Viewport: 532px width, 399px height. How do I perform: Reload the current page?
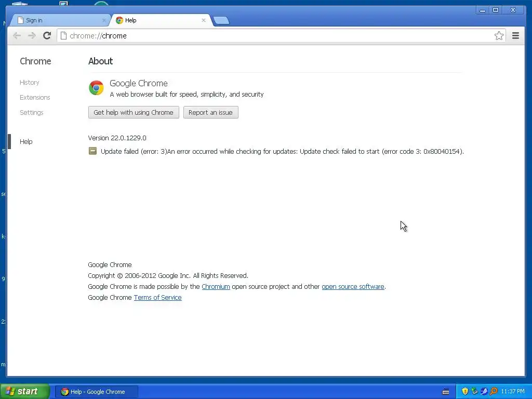pyautogui.click(x=47, y=35)
